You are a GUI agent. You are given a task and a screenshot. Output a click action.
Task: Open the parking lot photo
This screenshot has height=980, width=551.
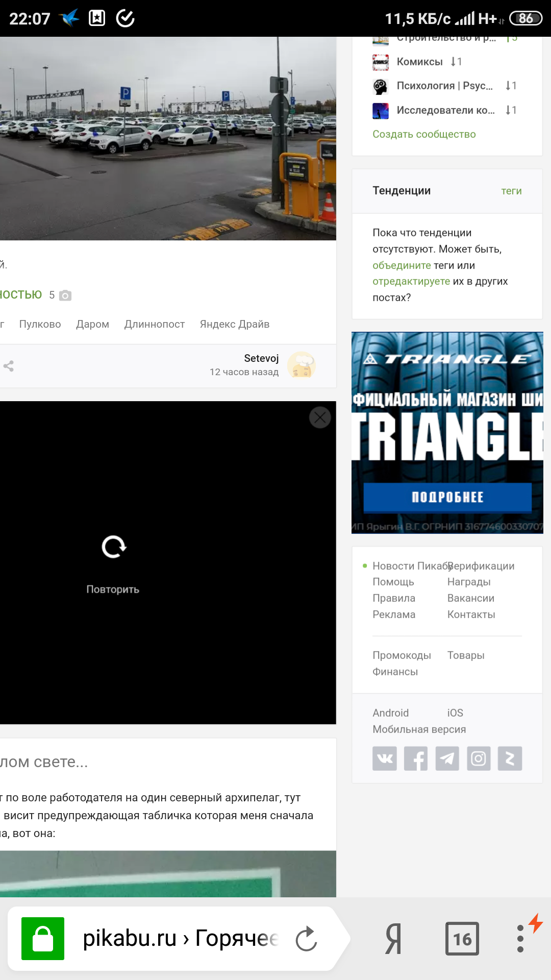pyautogui.click(x=168, y=138)
